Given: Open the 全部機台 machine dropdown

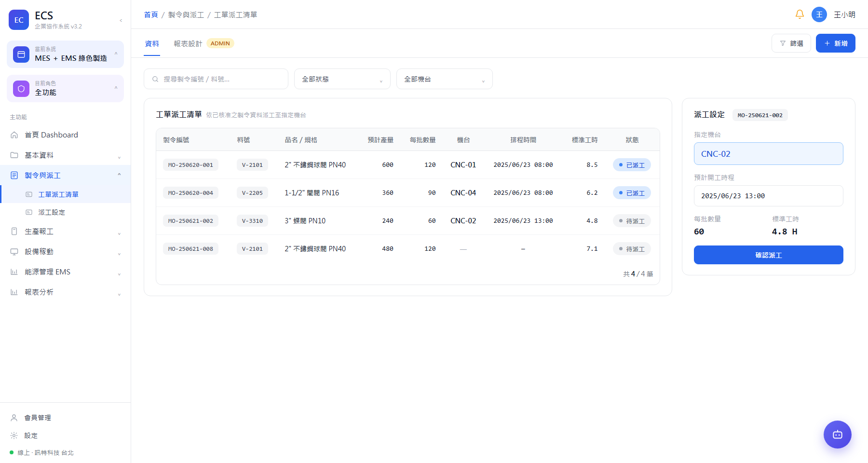Looking at the screenshot, I should (x=445, y=79).
